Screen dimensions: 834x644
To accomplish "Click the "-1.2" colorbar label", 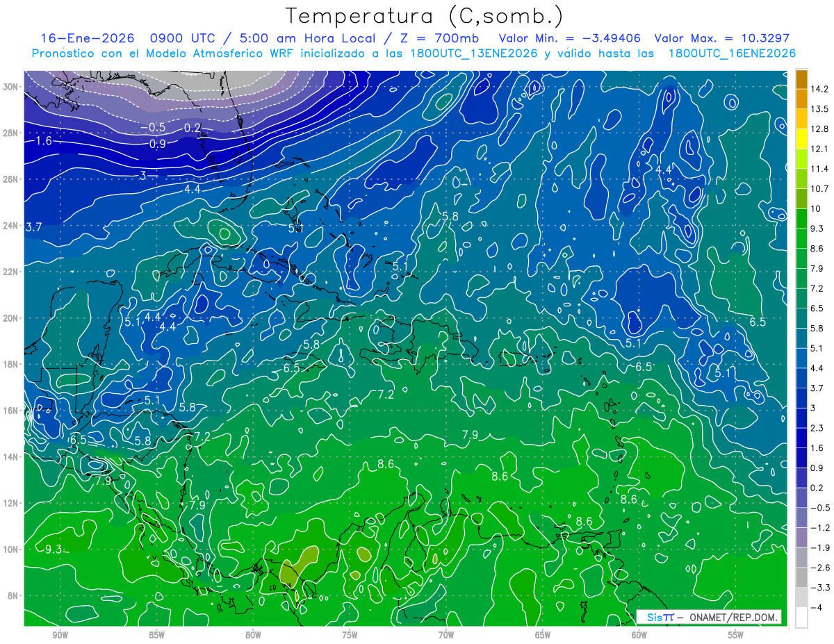I will pyautogui.click(x=819, y=528).
